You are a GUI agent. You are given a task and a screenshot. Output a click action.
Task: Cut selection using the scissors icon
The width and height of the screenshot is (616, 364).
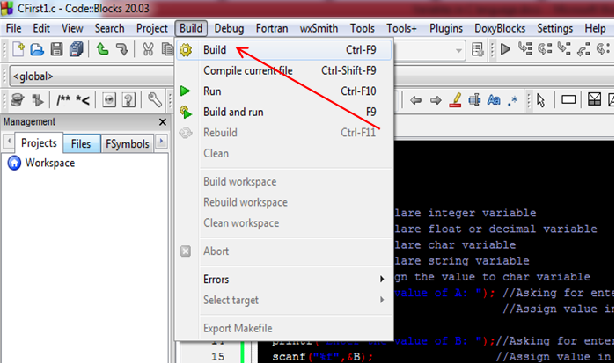[148, 49]
